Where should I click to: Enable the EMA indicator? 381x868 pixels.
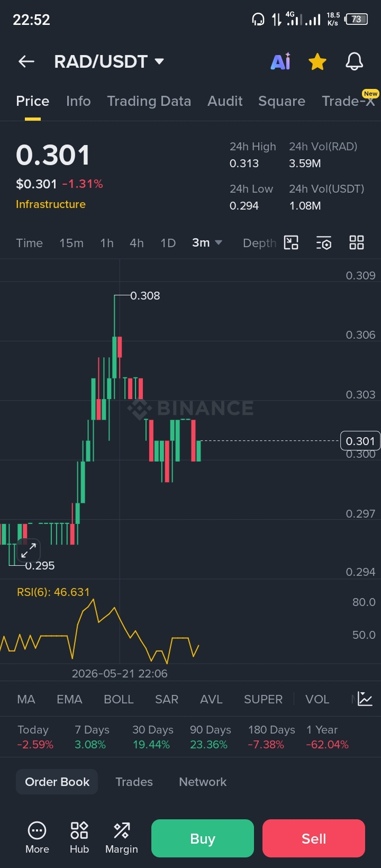click(x=69, y=699)
